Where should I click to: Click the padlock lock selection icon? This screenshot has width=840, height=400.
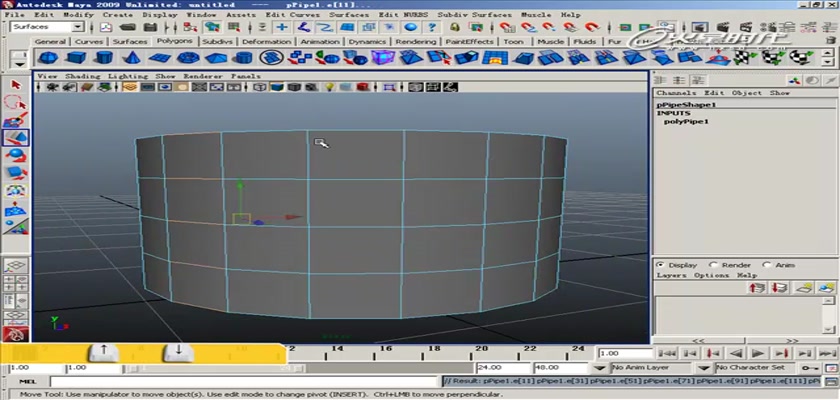[455, 27]
